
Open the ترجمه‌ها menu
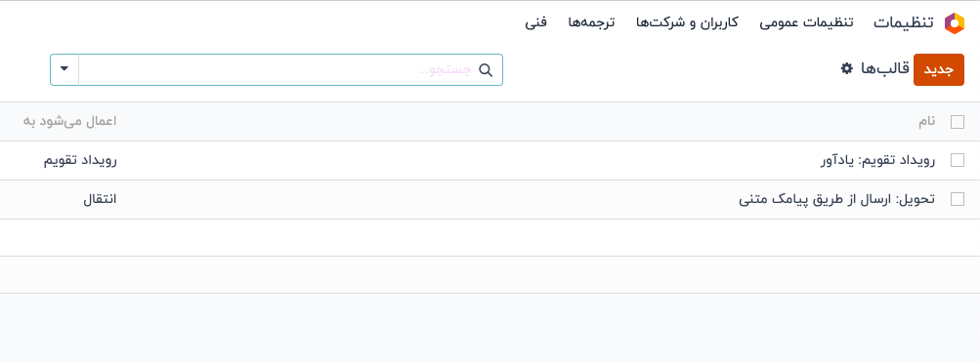click(x=591, y=22)
